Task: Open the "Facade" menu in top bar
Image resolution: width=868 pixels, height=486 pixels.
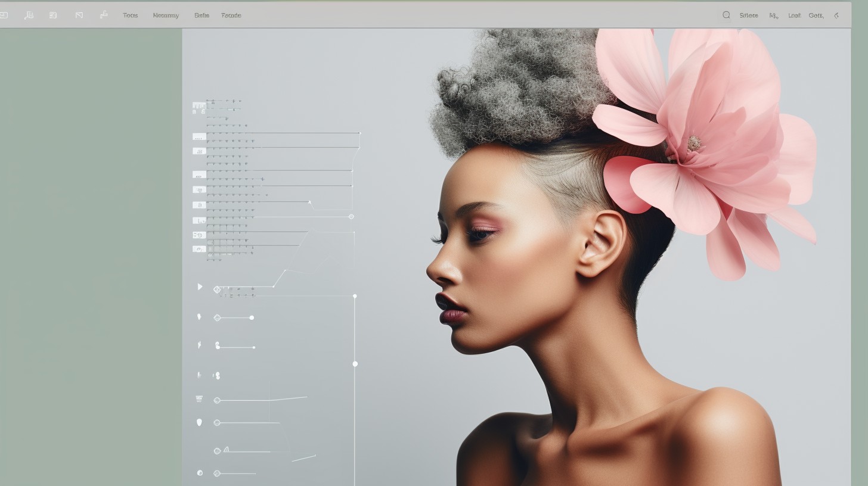Action: tap(231, 15)
